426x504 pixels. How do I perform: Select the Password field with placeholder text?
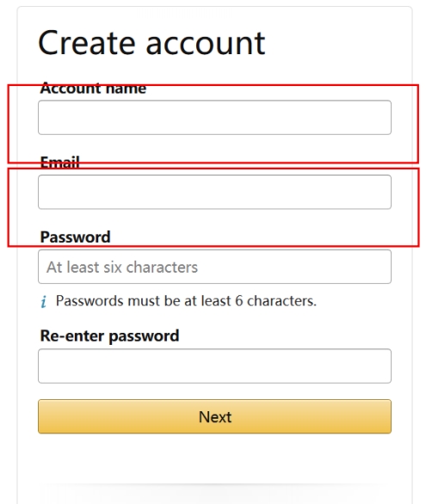coord(214,267)
